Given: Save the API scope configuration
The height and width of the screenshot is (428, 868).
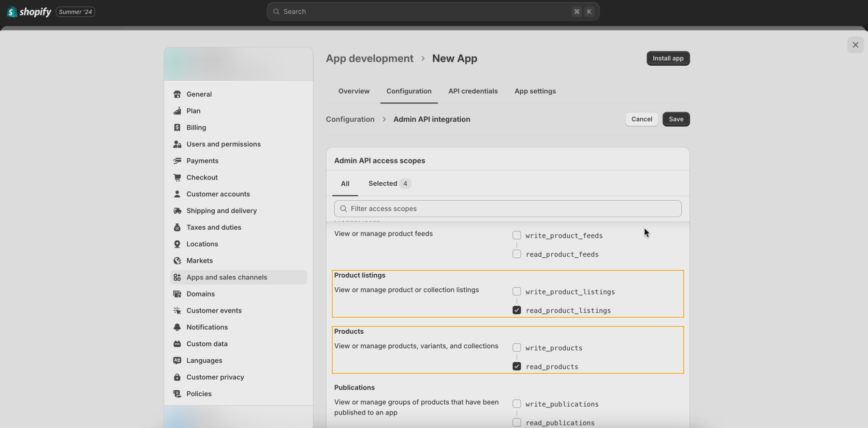Looking at the screenshot, I should (676, 119).
